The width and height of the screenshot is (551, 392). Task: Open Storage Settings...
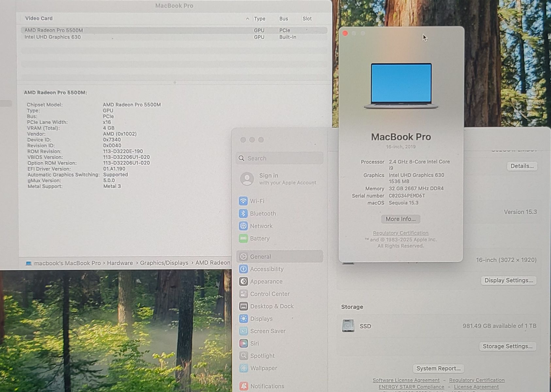point(507,346)
